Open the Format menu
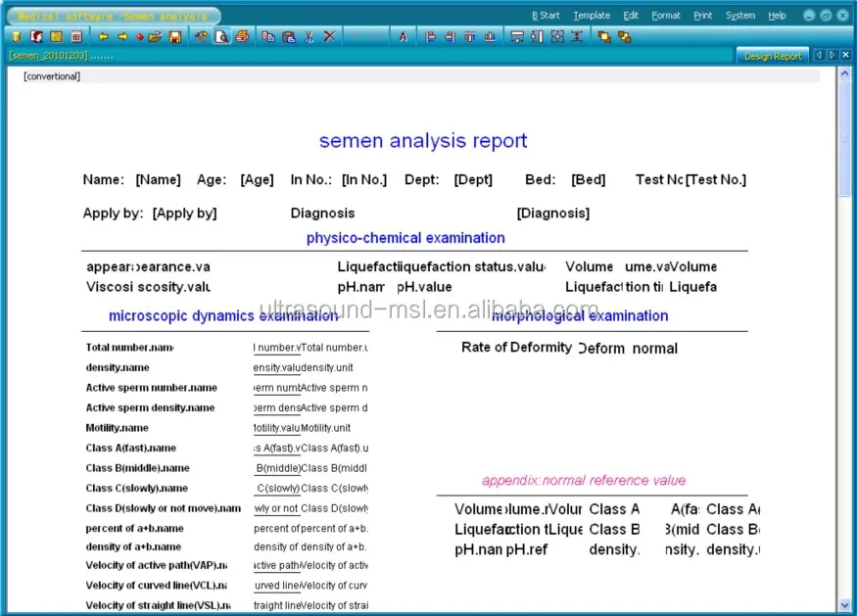Viewport: 857px width, 616px height. 665,16
